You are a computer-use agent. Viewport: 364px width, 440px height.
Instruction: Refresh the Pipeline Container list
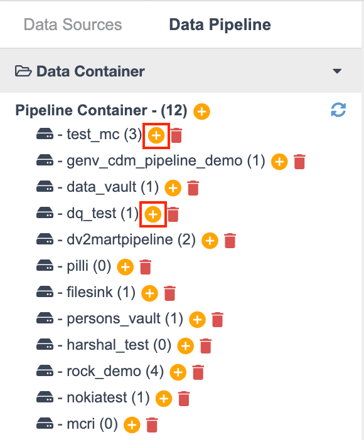tap(338, 110)
